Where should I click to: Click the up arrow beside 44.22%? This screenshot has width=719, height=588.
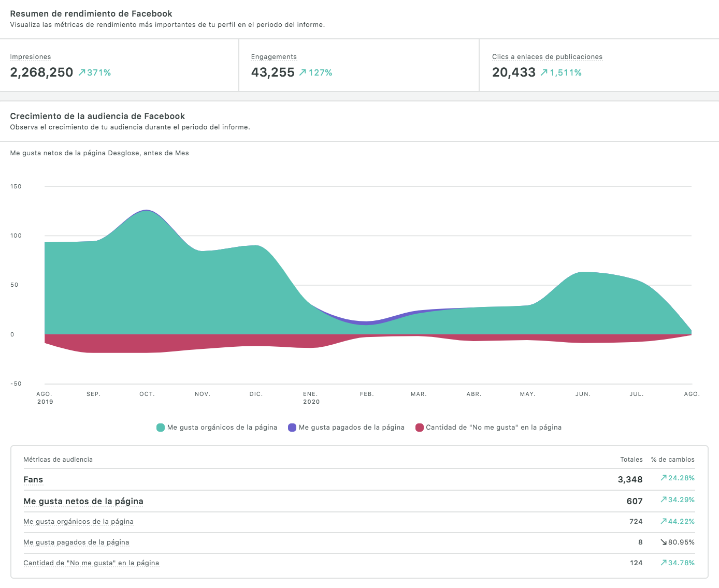click(664, 522)
